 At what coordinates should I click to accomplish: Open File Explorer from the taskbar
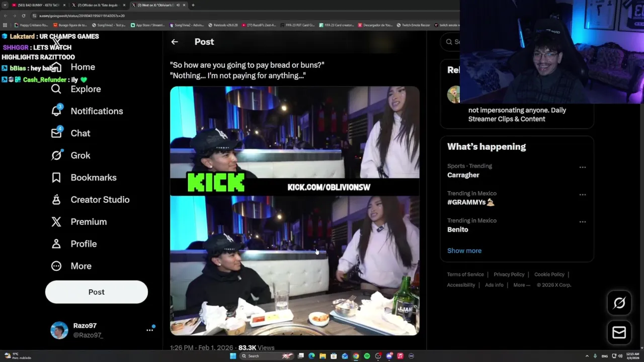point(323,356)
